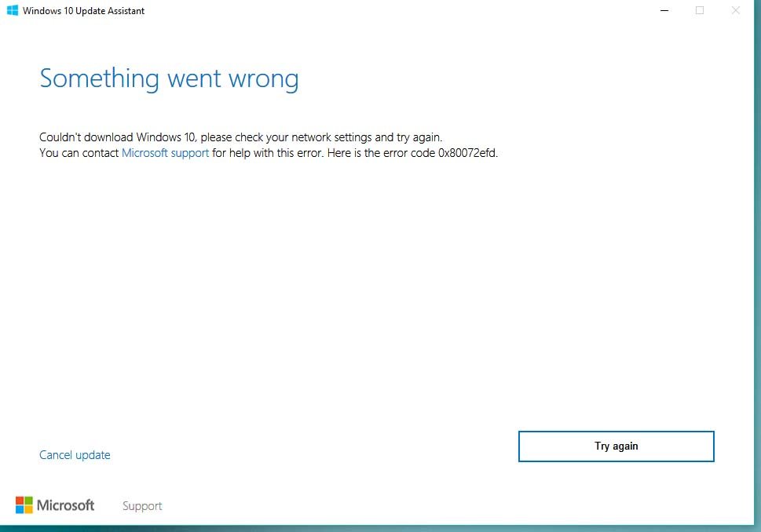
Task: Click the 'Something went wrong' heading
Action: point(169,78)
